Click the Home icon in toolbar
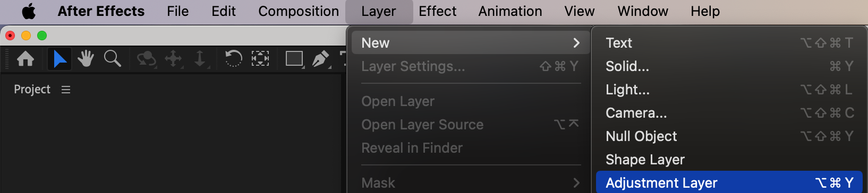Screen dimensions: 868x193 tap(25, 58)
